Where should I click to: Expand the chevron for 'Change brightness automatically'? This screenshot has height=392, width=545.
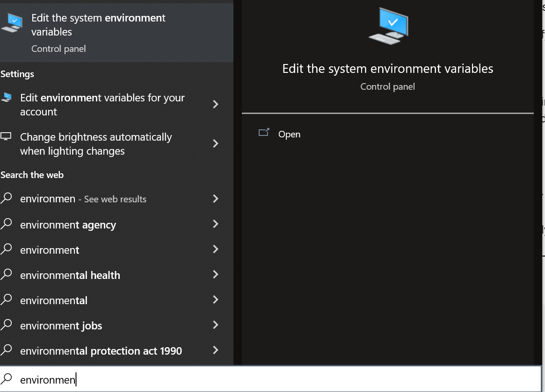pos(216,143)
